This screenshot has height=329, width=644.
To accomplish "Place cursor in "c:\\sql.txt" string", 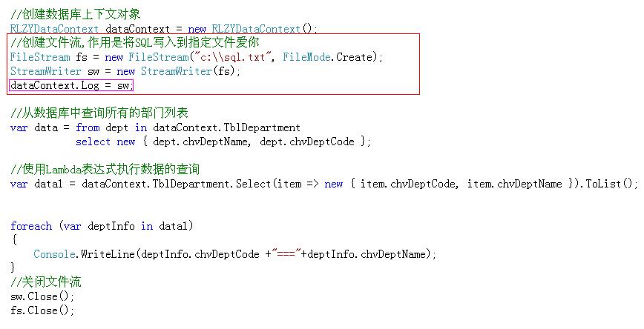I will click(x=234, y=57).
